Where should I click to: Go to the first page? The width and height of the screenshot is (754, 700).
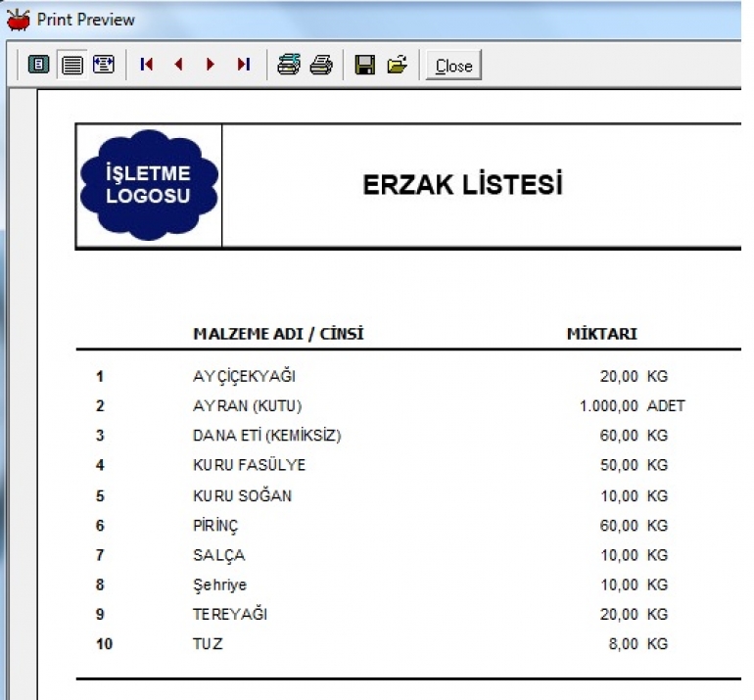click(147, 64)
